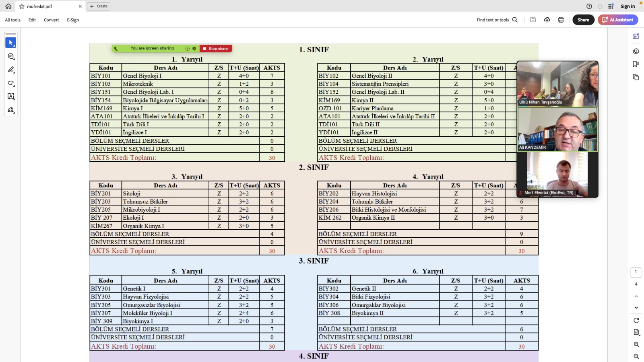Screen dimensions: 644x362
Task: Create a new file with Create button
Action: [x=99, y=6]
